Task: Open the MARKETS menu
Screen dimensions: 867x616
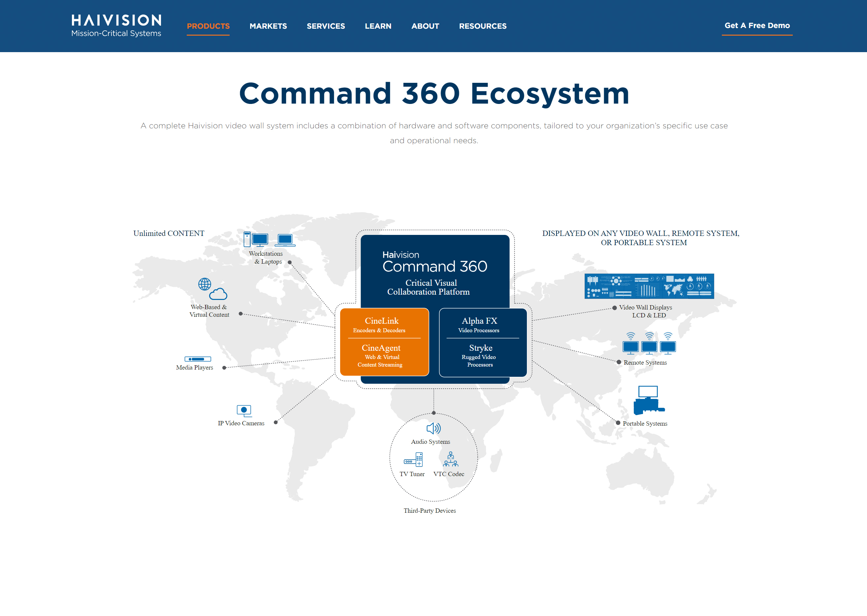Action: click(x=268, y=26)
